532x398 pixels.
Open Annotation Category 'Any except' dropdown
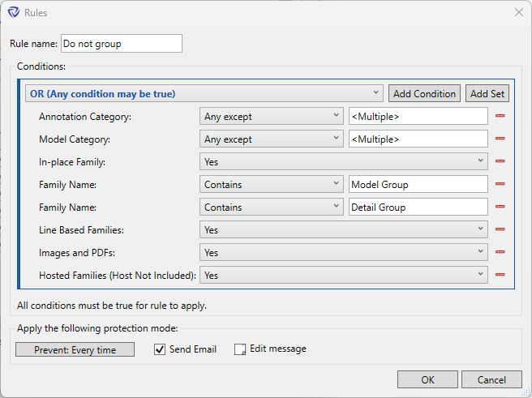(x=272, y=116)
